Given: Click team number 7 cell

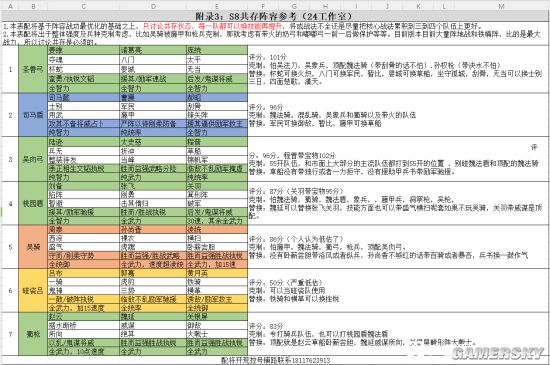Looking at the screenshot, I should click(10, 334).
